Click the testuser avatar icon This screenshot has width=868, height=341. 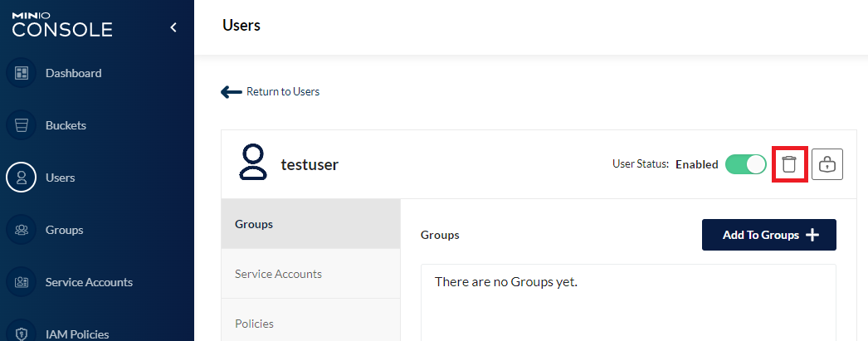point(253,162)
